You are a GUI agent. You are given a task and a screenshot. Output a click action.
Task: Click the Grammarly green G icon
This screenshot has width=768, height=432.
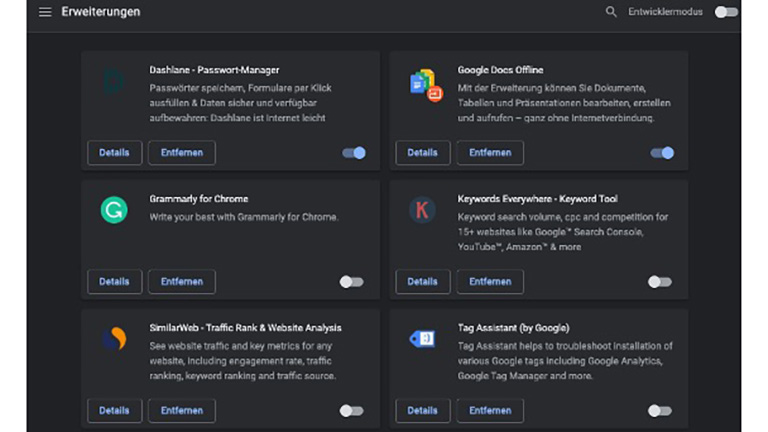click(x=114, y=210)
